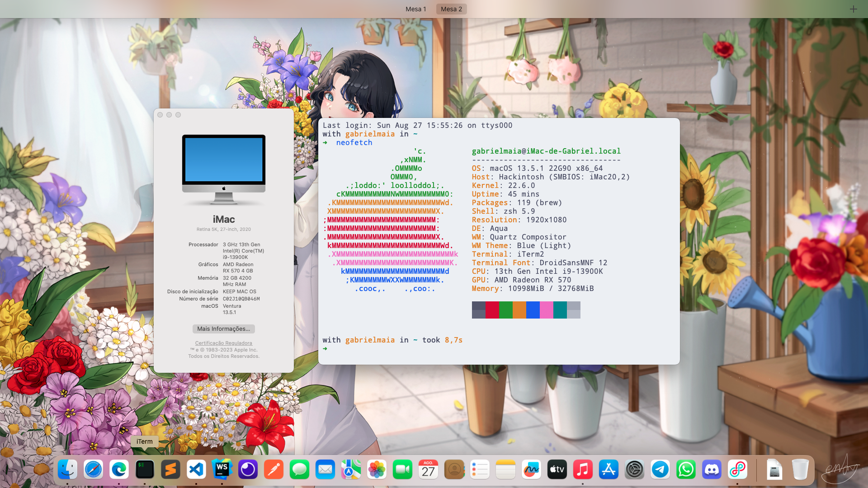Open System Settings gear icon
Screen dimensions: 868x488
(x=634, y=470)
